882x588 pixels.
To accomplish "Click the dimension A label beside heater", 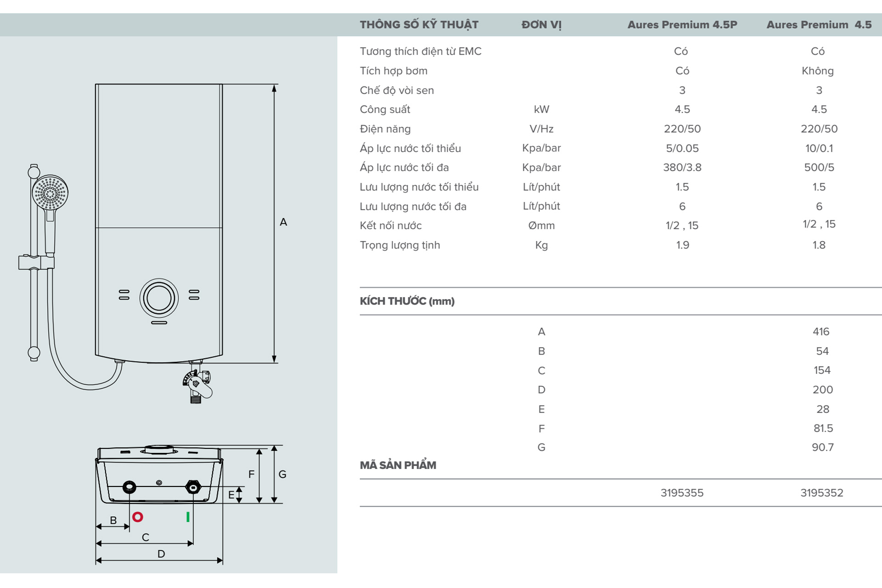I will 283,222.
